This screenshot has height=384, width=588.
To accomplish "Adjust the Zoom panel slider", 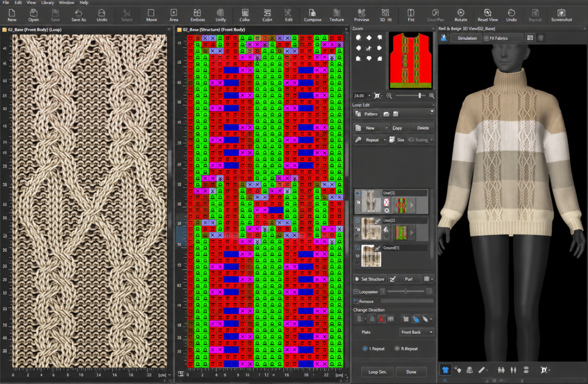I will [419, 96].
